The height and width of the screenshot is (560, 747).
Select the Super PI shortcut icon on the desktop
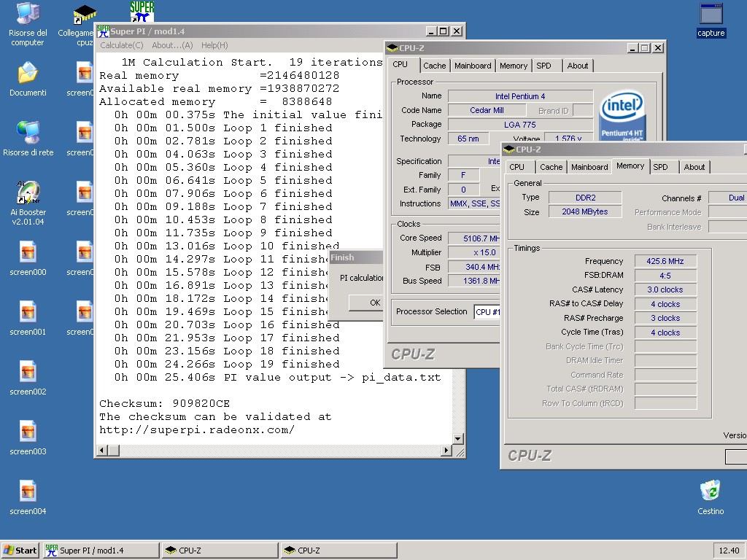[142, 12]
